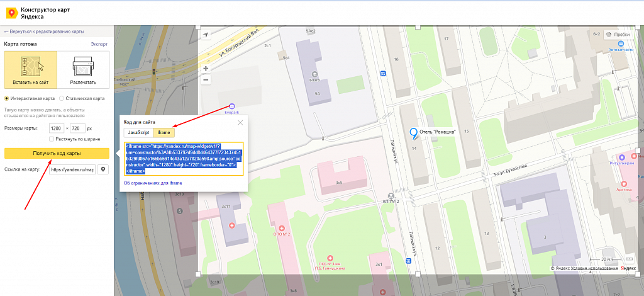Click the КПП № 2 checkpoint icon

coord(391,196)
